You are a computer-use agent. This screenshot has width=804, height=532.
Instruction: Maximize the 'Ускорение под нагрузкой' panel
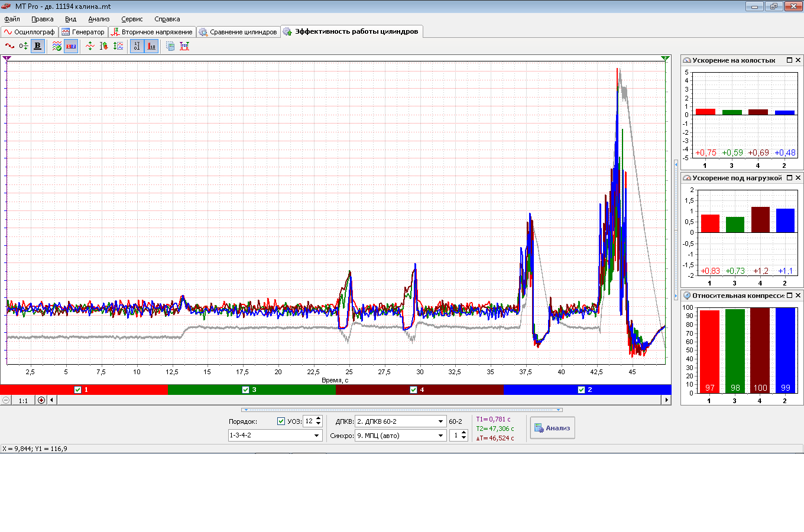tap(789, 178)
